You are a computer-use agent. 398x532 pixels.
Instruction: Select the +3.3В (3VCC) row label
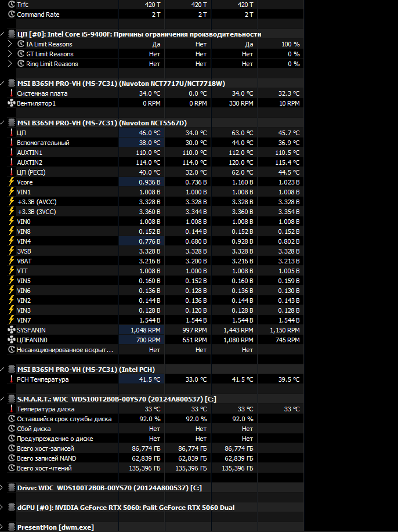click(37, 212)
